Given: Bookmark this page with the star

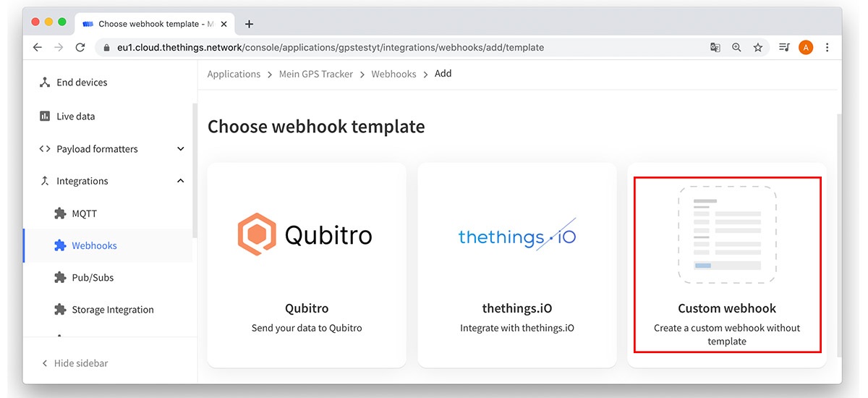Looking at the screenshot, I should tap(758, 48).
